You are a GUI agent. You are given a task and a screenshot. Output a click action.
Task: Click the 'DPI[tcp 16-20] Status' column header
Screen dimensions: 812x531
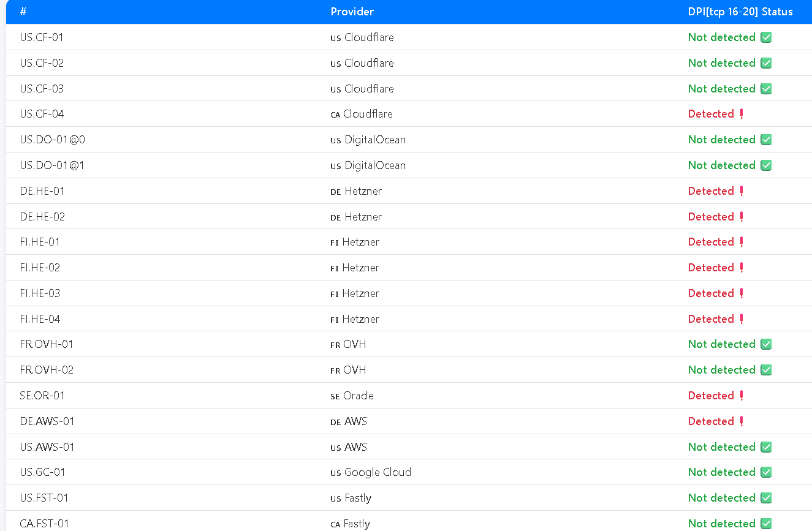tap(740, 12)
